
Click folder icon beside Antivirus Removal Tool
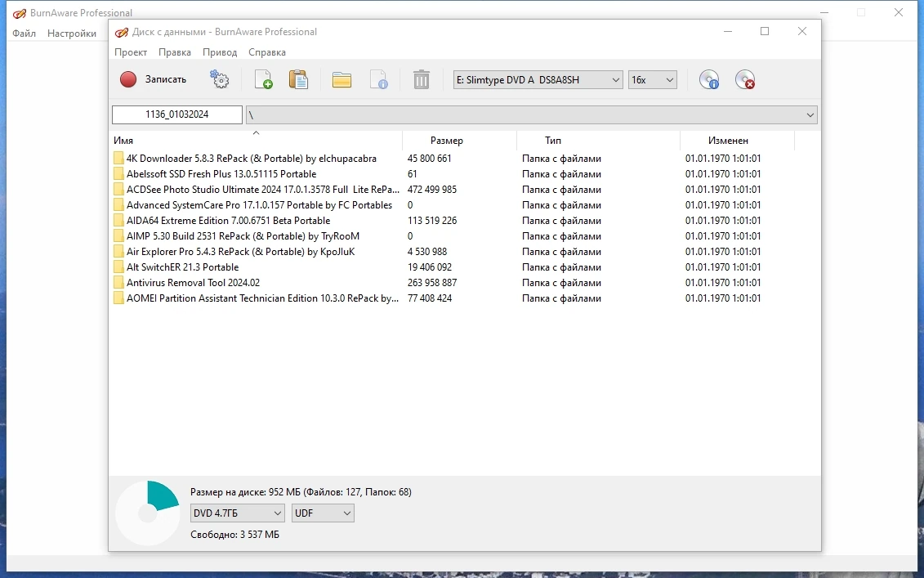118,283
